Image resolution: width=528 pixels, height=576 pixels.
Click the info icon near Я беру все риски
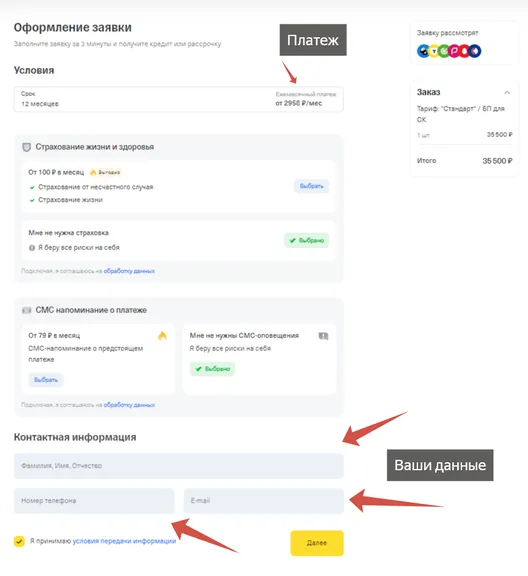pyautogui.click(x=32, y=248)
